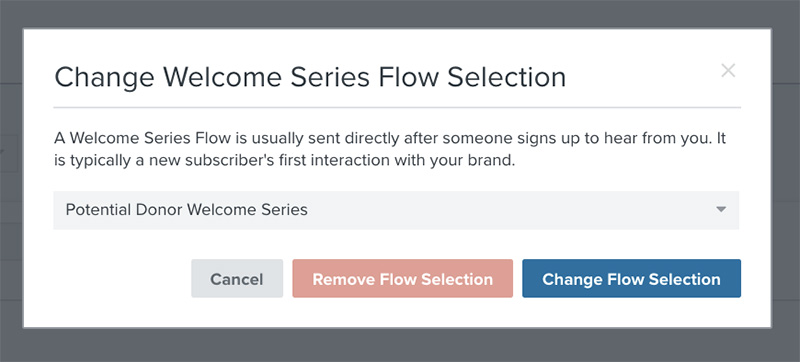Click the dimmed backdrop below the modal
The image size is (800, 362).
coord(400,346)
